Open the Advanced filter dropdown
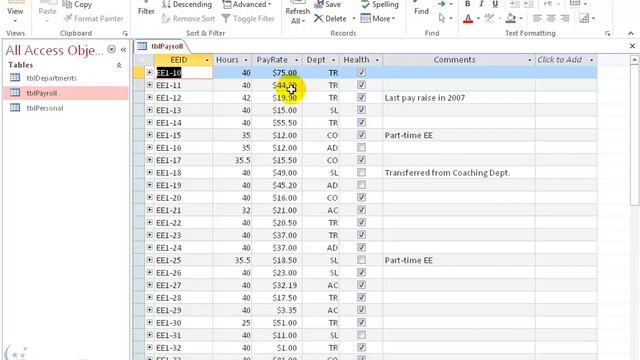This screenshot has height=360, width=640. (x=247, y=4)
